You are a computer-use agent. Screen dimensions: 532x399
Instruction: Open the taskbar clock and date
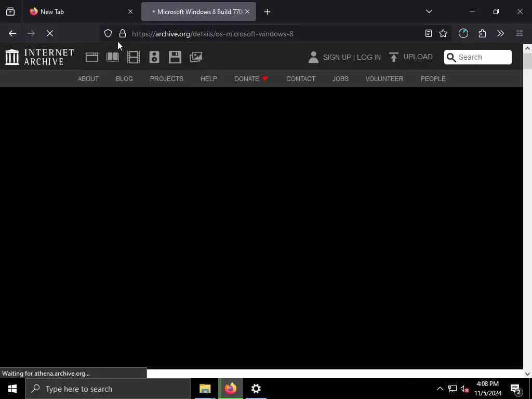tap(488, 389)
